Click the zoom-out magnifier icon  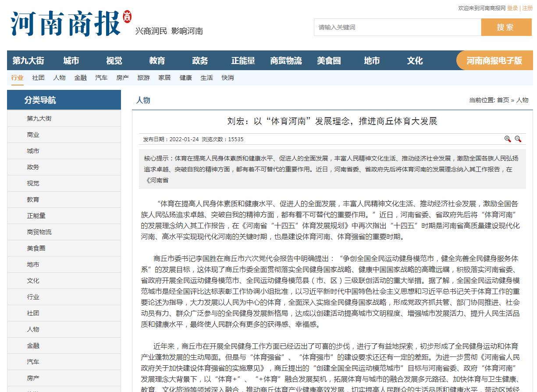(x=518, y=139)
